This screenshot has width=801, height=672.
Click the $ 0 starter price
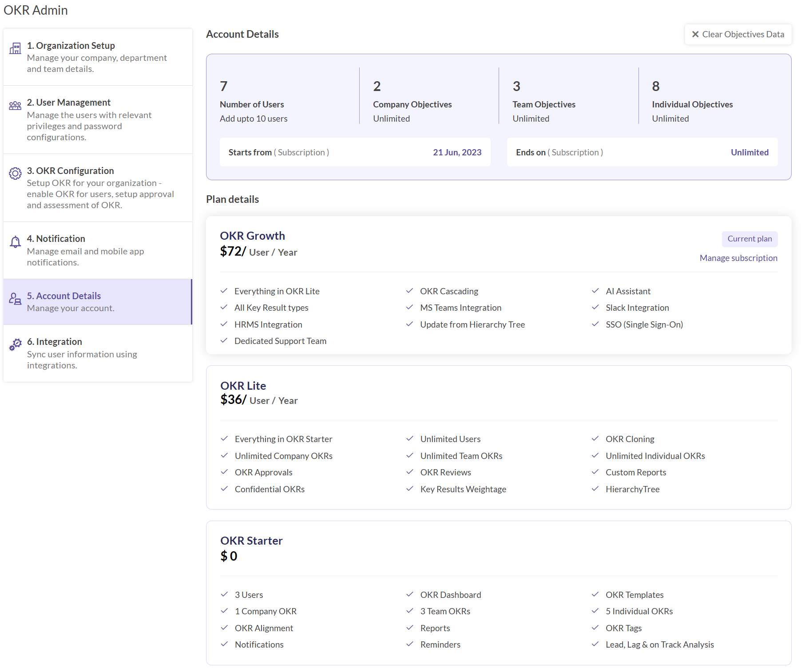(229, 556)
